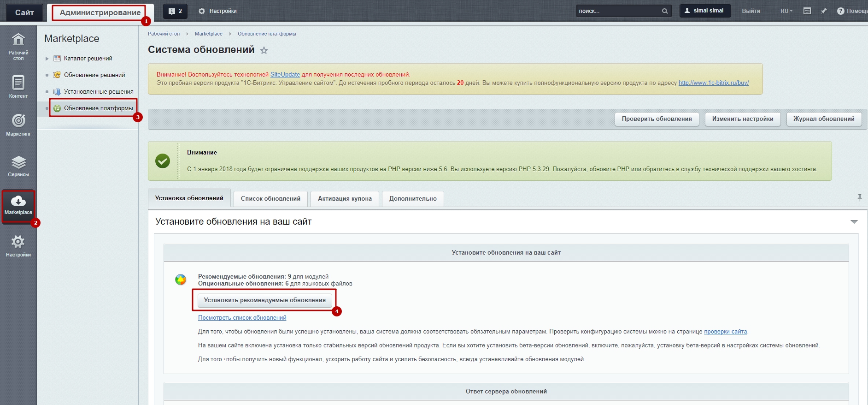Image resolution: width=868 pixels, height=405 pixels.
Task: Open the Маркетинг sidebar section
Action: (18, 125)
